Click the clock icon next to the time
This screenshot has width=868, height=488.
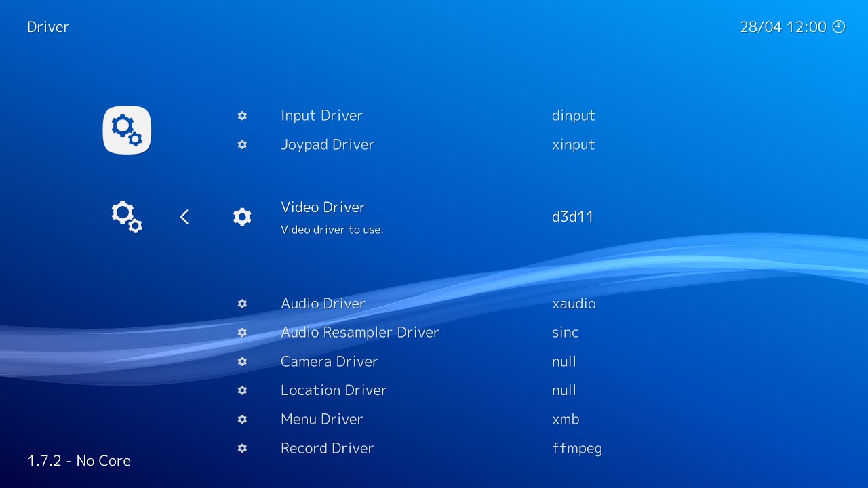pos(839,26)
